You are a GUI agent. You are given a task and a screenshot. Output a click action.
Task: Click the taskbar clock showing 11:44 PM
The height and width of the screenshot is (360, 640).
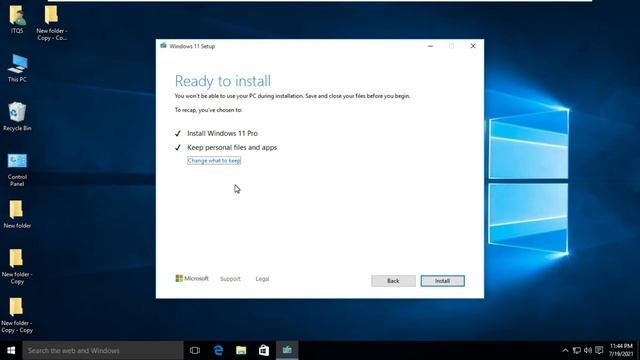click(621, 350)
